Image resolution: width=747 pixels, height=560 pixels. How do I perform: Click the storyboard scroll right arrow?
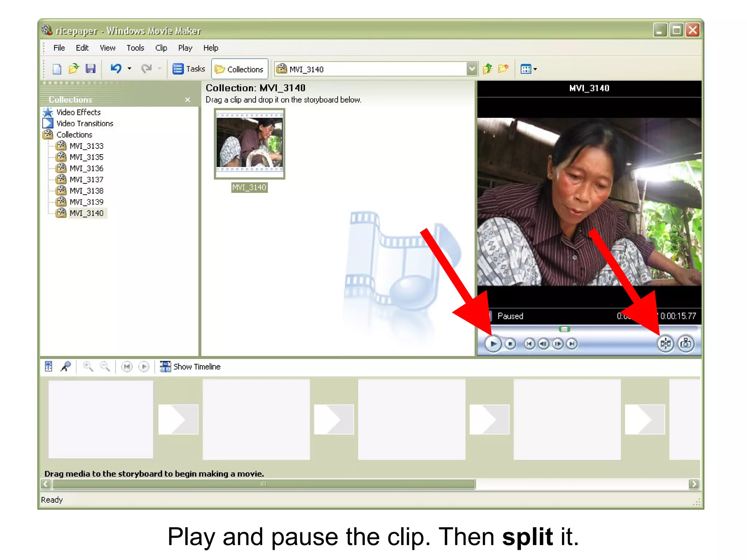(x=694, y=484)
